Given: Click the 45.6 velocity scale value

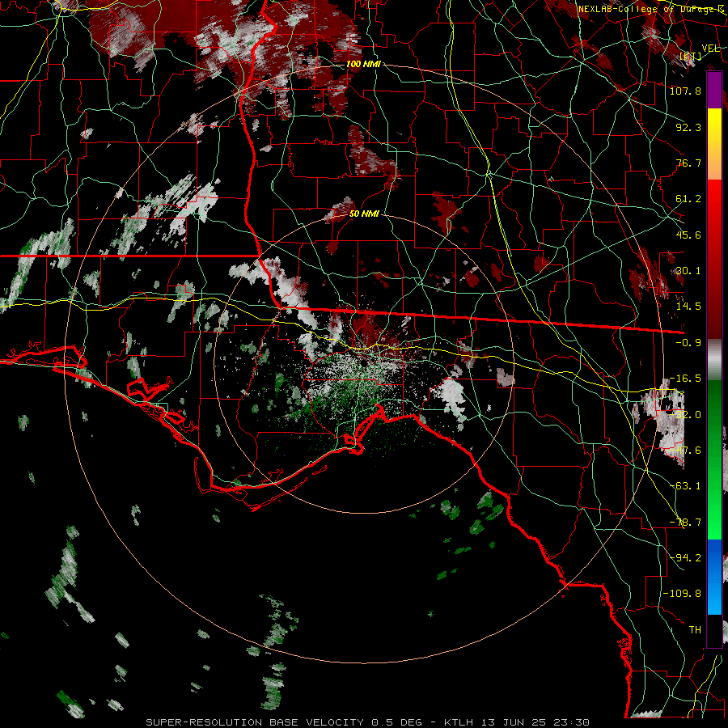Looking at the screenshot, I should click(x=688, y=235).
